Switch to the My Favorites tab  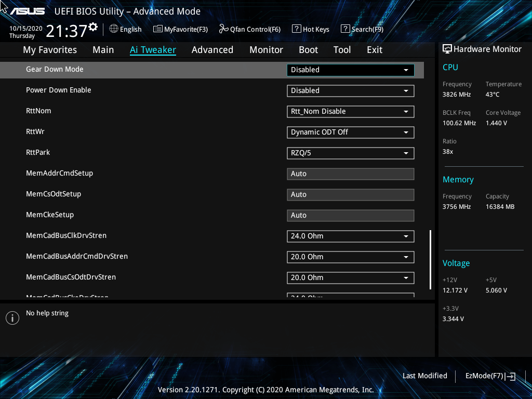50,50
